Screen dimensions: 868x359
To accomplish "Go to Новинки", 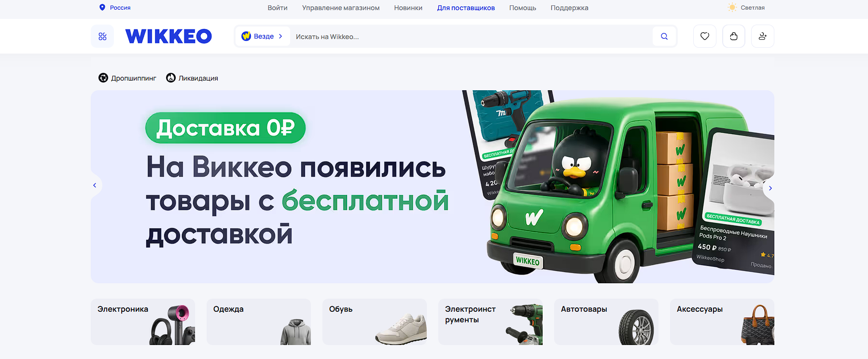I will [x=408, y=8].
